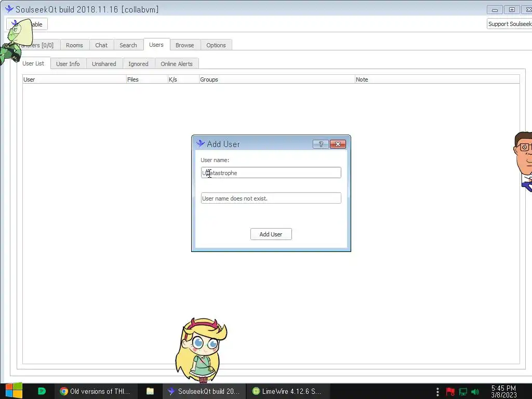Open the Rooms tab
The height and width of the screenshot is (399, 532).
coord(74,45)
